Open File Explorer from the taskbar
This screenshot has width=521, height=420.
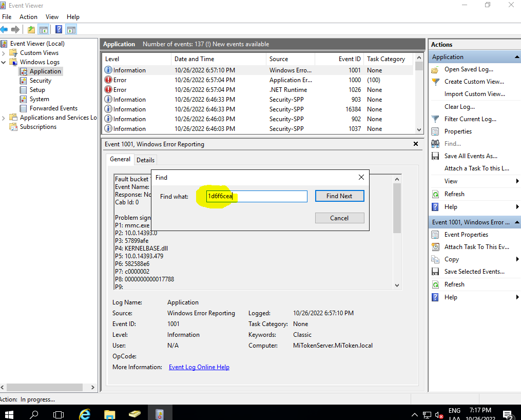tap(110, 414)
